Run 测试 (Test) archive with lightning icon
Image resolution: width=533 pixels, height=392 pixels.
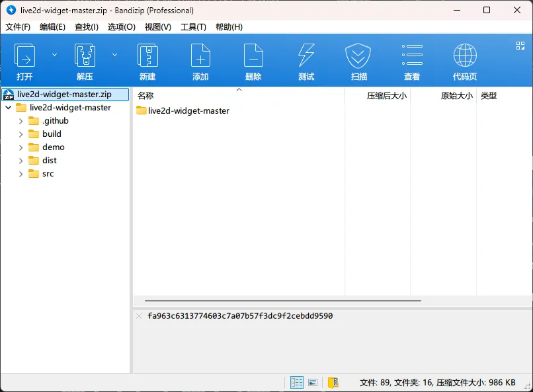pos(306,56)
